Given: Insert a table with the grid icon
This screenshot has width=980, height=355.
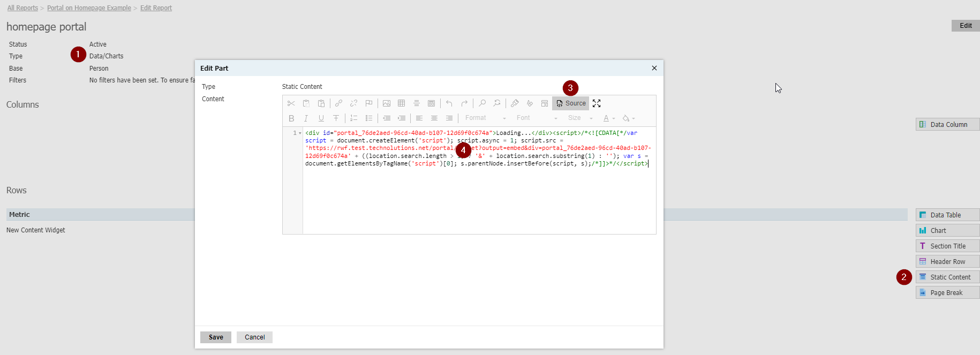Looking at the screenshot, I should (x=402, y=103).
